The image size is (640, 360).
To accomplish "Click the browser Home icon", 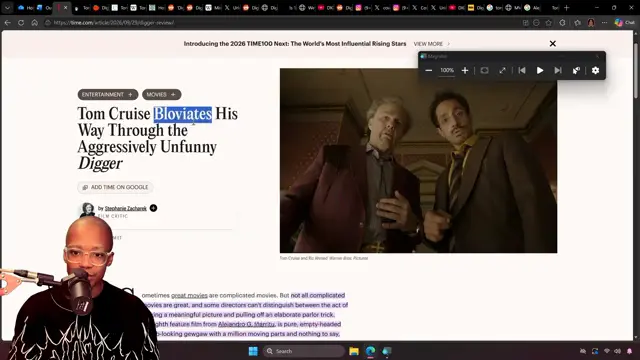I will (35, 23).
